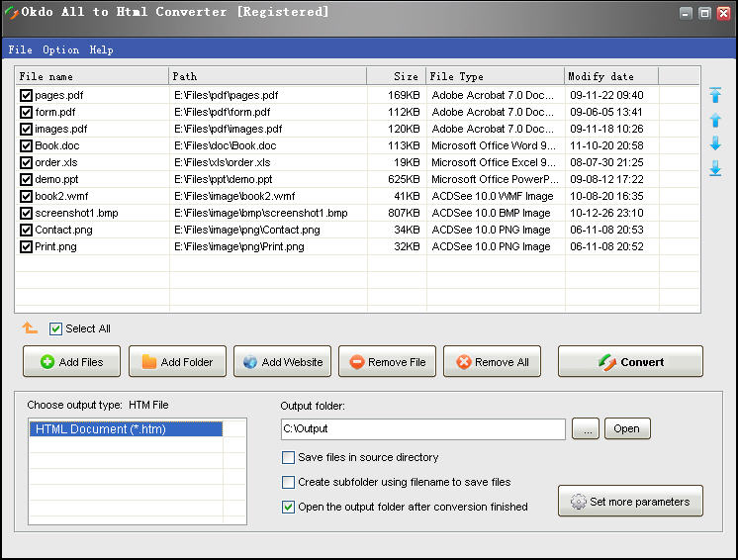
Task: Click the orange up-level arrow icon
Action: coord(30,328)
